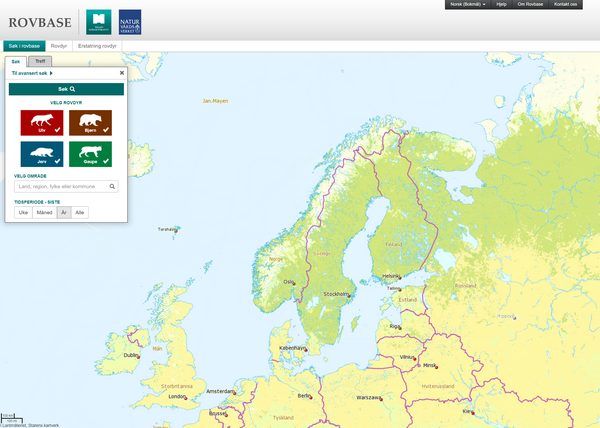Screen dimensions: 600x428
Task: Open the Om Rovbase link
Action: [x=532, y=5]
